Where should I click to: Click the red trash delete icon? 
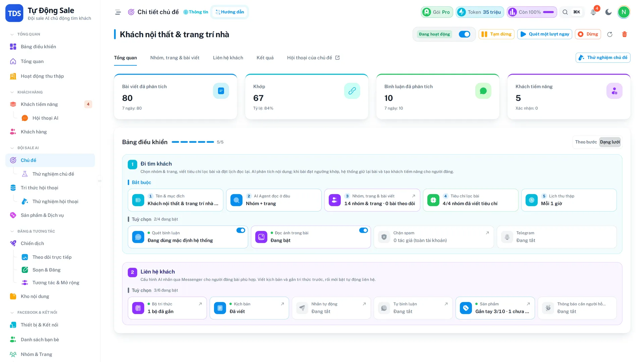pyautogui.click(x=625, y=34)
